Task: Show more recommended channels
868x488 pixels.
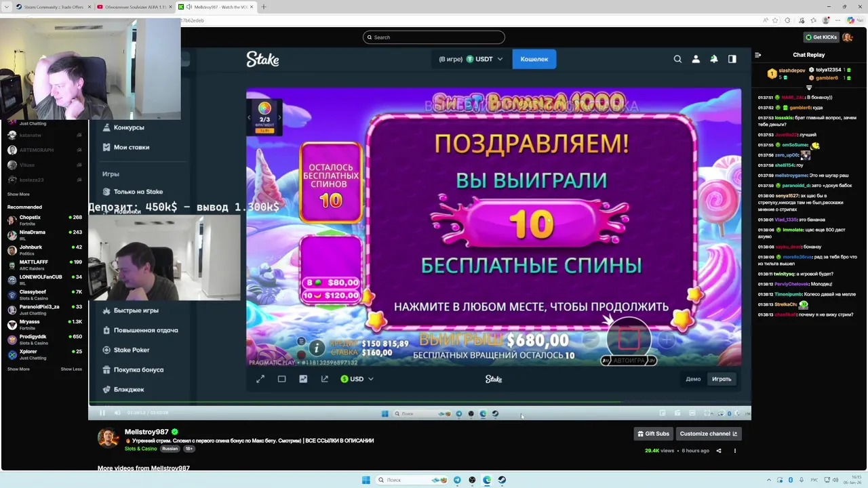Action: [x=18, y=369]
